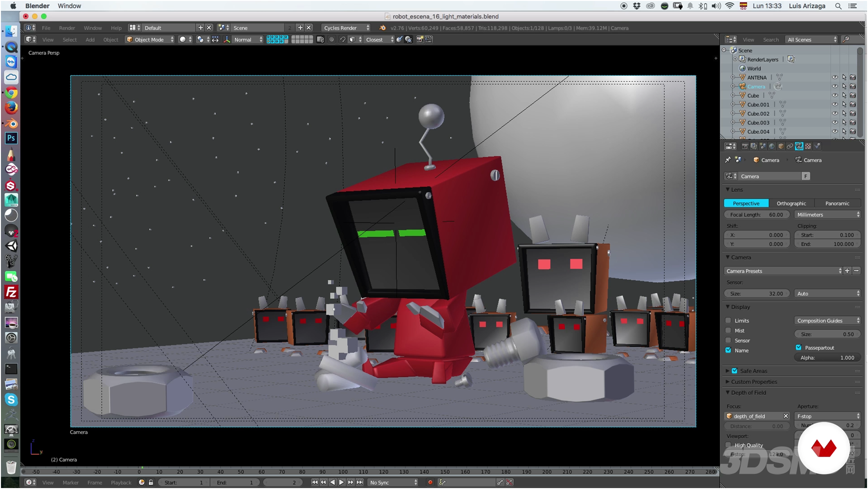Open the Closest snap target dropdown
This screenshot has width=868, height=489.
pyautogui.click(x=379, y=39)
